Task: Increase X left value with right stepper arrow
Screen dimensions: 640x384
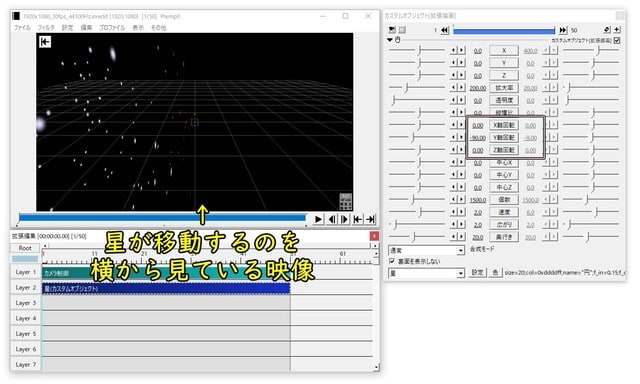Action: [461, 51]
